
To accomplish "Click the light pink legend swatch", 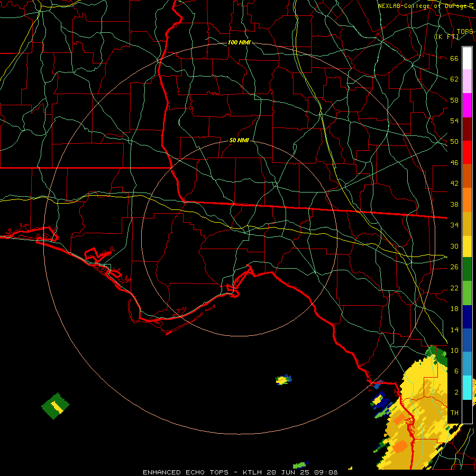I will tap(467, 81).
